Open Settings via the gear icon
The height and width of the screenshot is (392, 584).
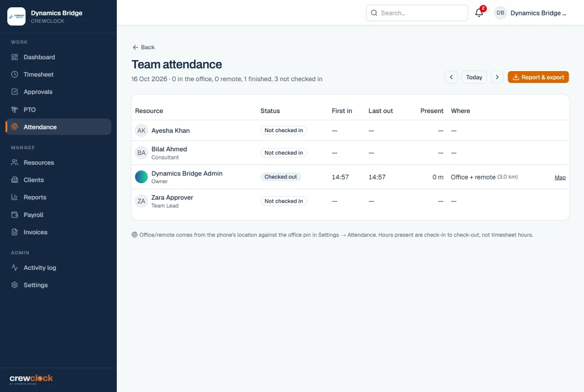click(x=15, y=285)
